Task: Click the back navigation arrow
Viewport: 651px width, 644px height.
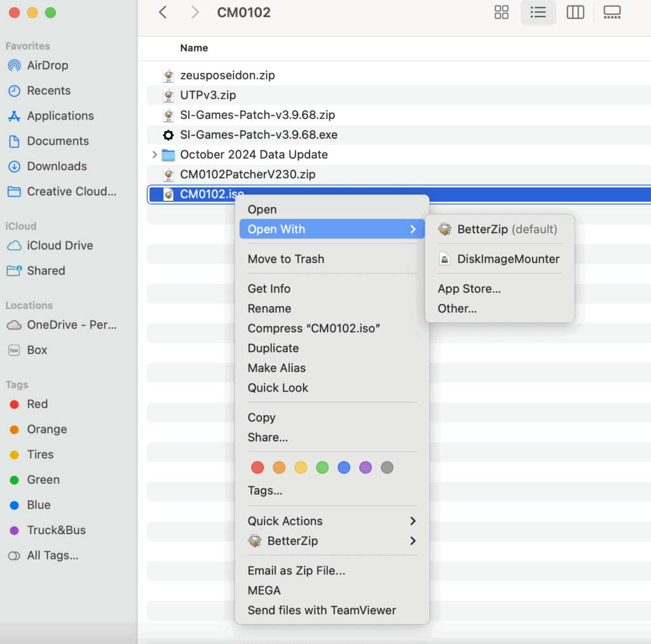Action: coord(163,12)
